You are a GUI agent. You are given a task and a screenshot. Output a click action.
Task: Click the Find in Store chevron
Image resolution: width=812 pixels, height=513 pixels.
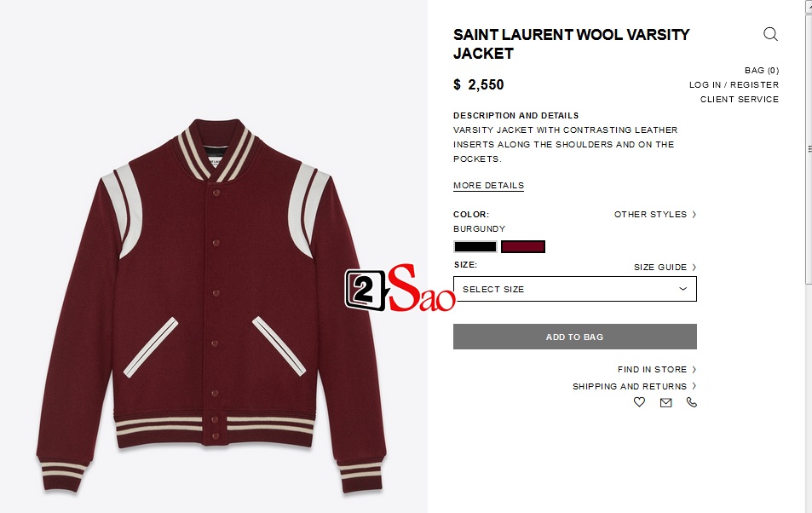point(694,370)
